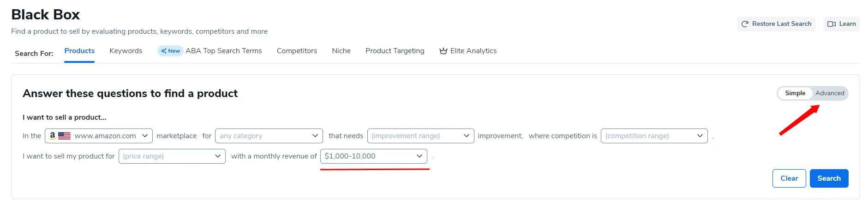Click the US flag icon
Image resolution: width=868 pixels, height=208 pixels.
coord(65,136)
